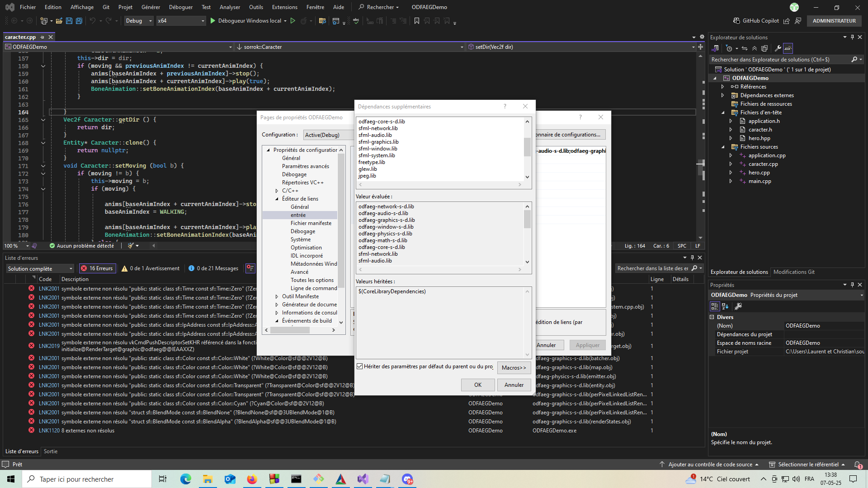The height and width of the screenshot is (488, 868).
Task: Toggle the 0 de 21 Messages filter
Action: (213, 268)
